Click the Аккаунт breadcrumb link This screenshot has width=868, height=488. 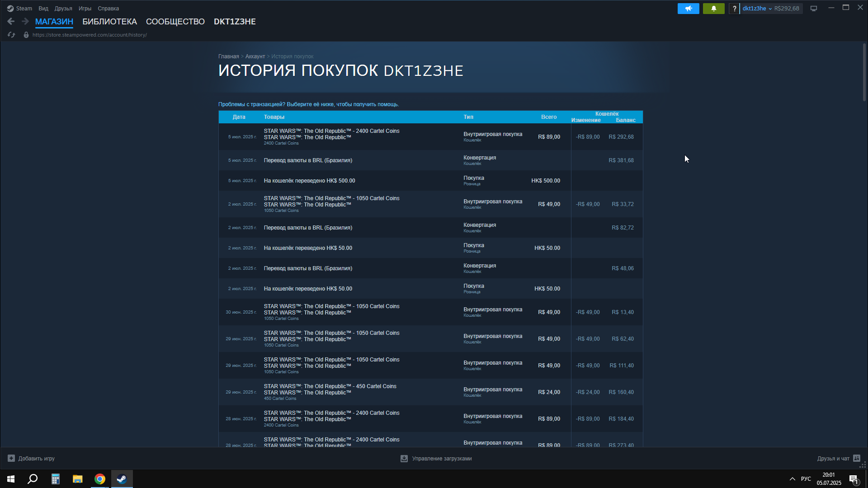(255, 56)
